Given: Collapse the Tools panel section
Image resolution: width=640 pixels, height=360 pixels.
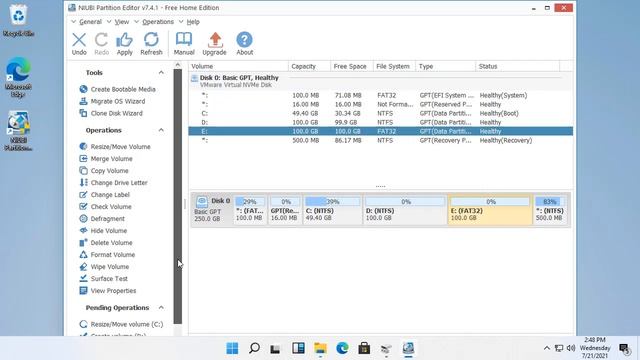Looking at the screenshot, I should coord(161,73).
